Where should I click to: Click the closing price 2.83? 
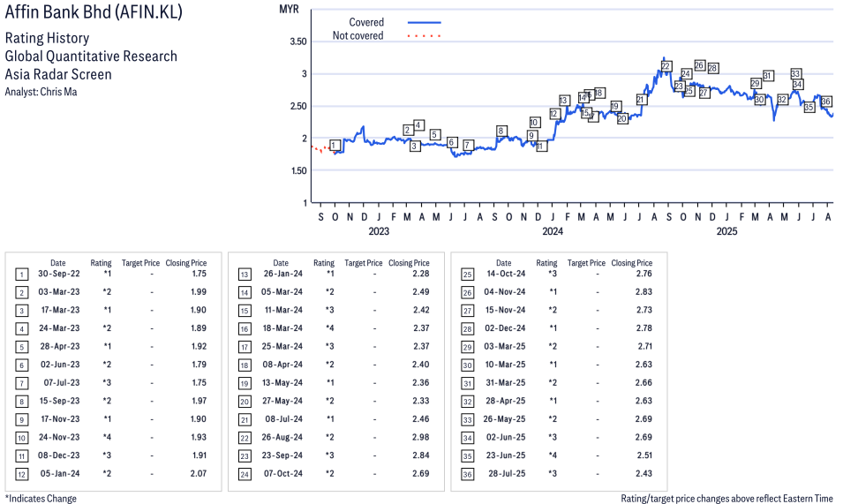point(644,292)
